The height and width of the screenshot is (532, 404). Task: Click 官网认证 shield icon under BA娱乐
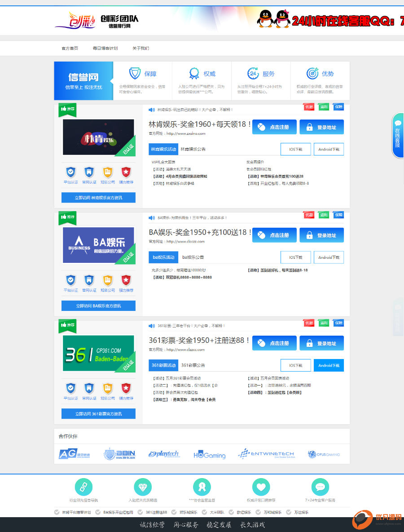coord(89,280)
